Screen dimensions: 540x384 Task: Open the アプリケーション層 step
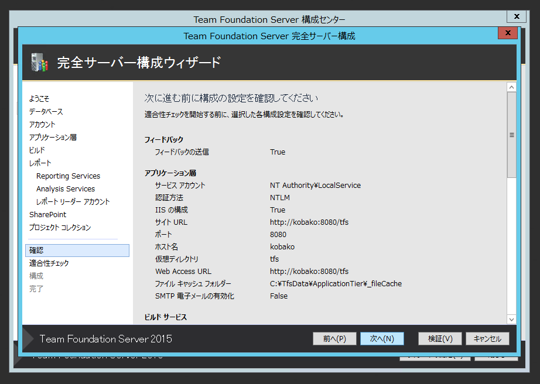[53, 137]
